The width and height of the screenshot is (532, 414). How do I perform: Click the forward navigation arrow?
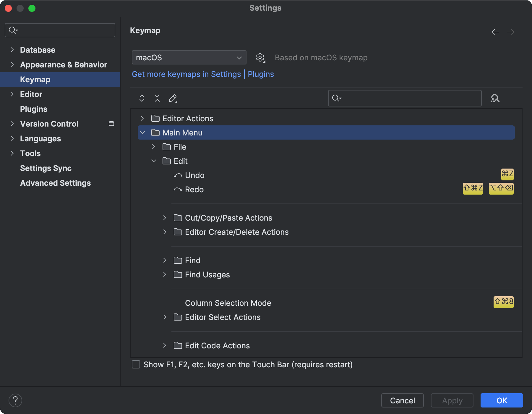pyautogui.click(x=511, y=32)
